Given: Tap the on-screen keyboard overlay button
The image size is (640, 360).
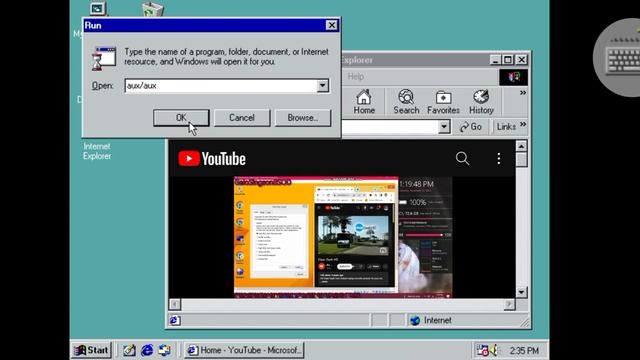Looking at the screenshot, I should click(x=619, y=58).
